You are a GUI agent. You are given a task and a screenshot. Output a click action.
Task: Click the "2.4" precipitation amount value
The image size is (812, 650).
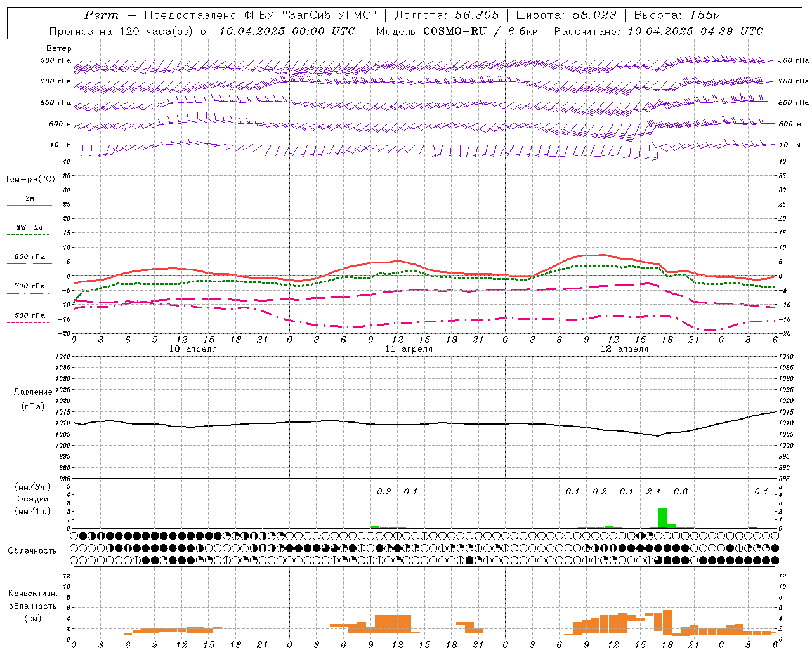tap(653, 492)
